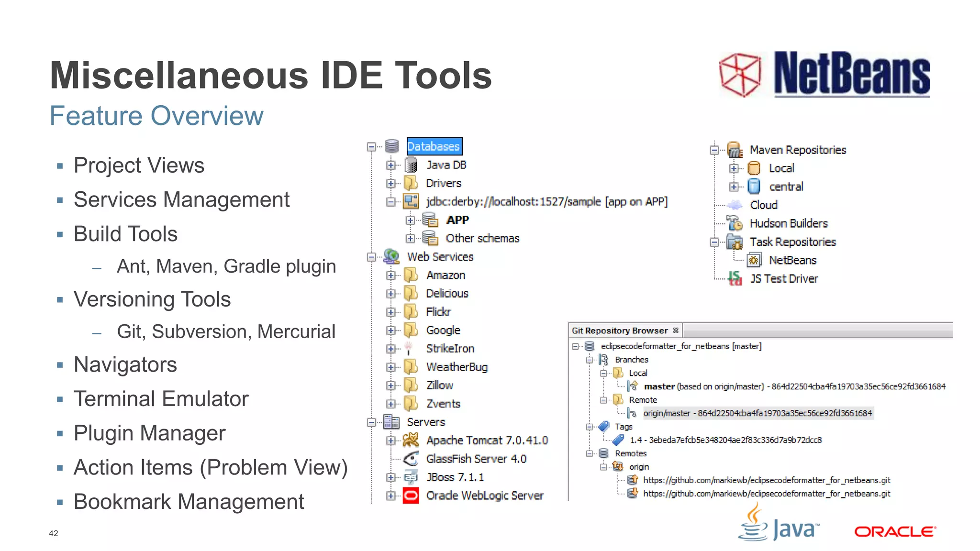Viewport: 980px width, 551px height.
Task: Click the JS Test Driver icon
Action: (735, 278)
